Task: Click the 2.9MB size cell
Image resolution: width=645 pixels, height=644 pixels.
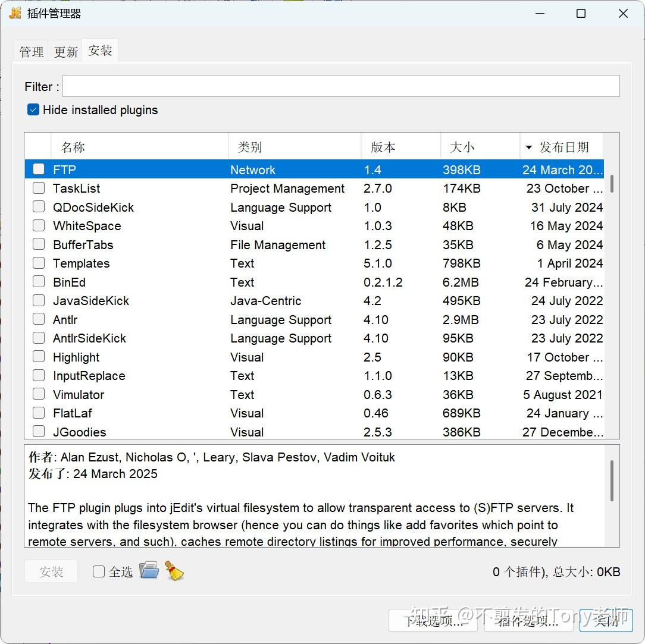Action: click(x=461, y=319)
